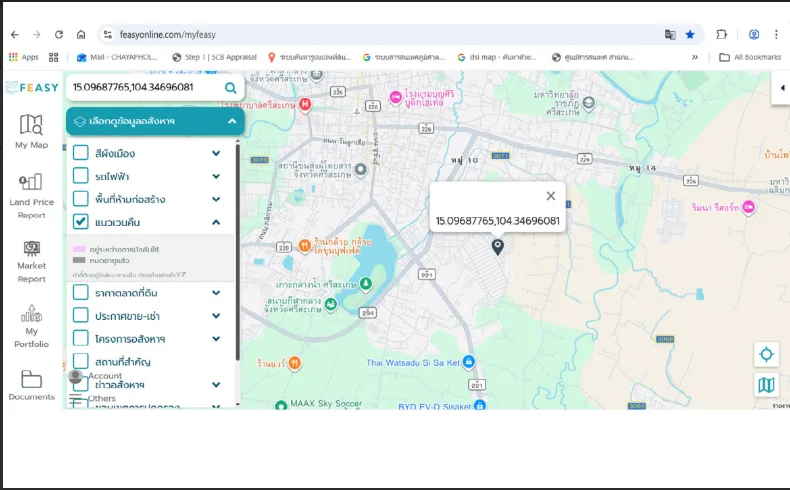Check the โครงการอสังหาฯ checkbox
The width and height of the screenshot is (790, 490).
(x=81, y=338)
